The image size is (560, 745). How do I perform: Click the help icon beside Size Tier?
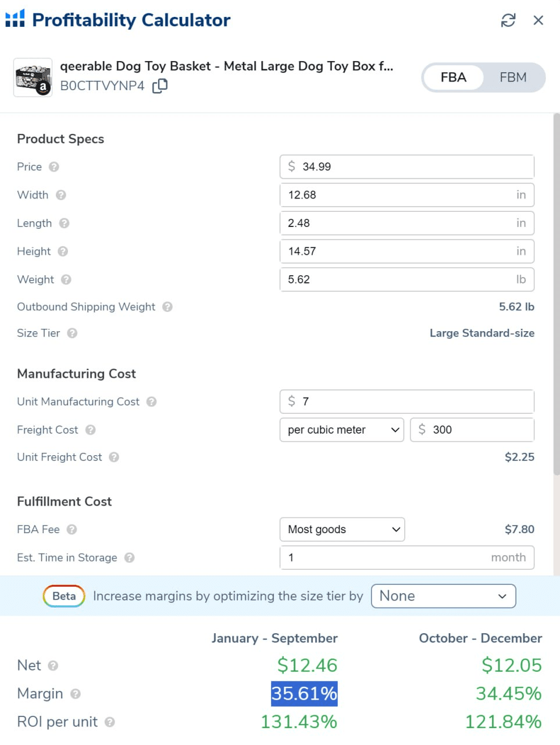click(x=72, y=334)
